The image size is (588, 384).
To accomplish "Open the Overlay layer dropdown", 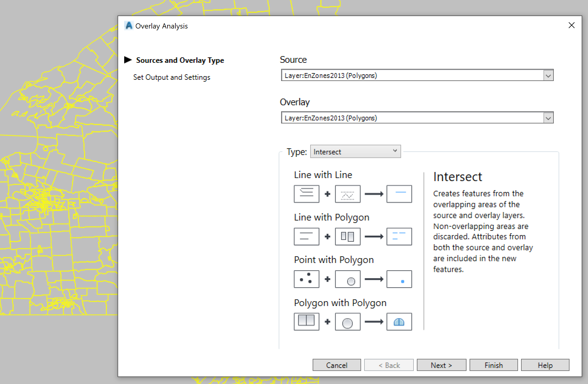I will (548, 118).
